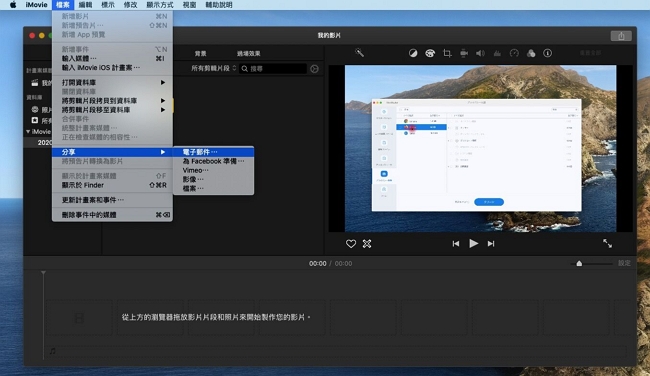Open the 標示 menu
This screenshot has height=376, width=650.
coord(108,5)
